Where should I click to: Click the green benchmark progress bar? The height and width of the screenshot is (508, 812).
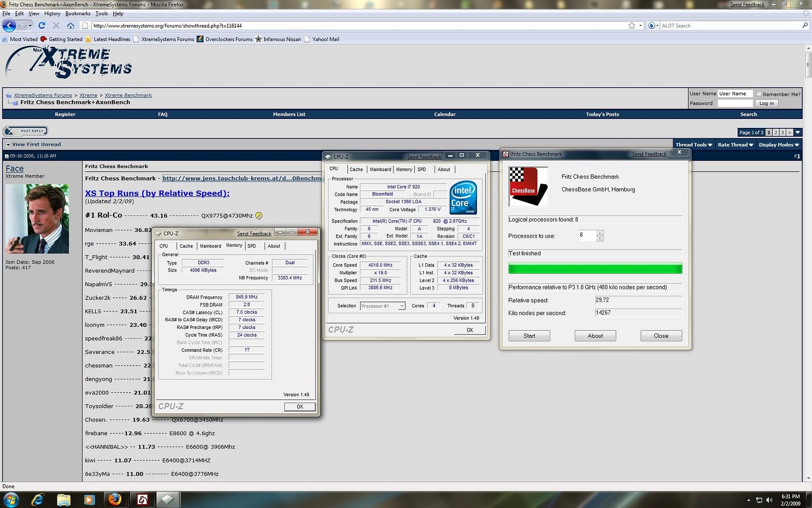[595, 269]
